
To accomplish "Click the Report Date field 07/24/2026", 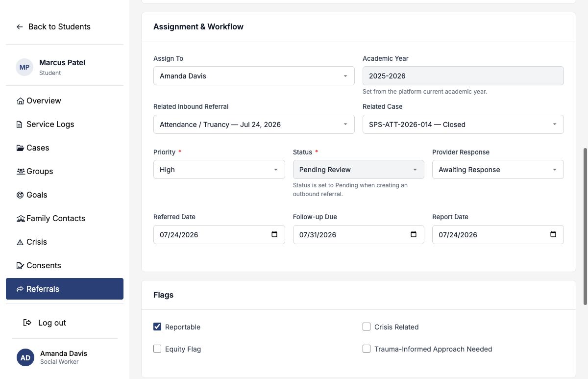I will [498, 234].
